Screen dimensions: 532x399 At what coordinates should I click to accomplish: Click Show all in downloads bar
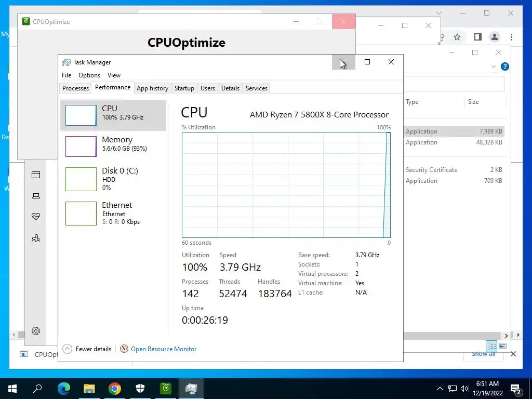click(x=484, y=354)
